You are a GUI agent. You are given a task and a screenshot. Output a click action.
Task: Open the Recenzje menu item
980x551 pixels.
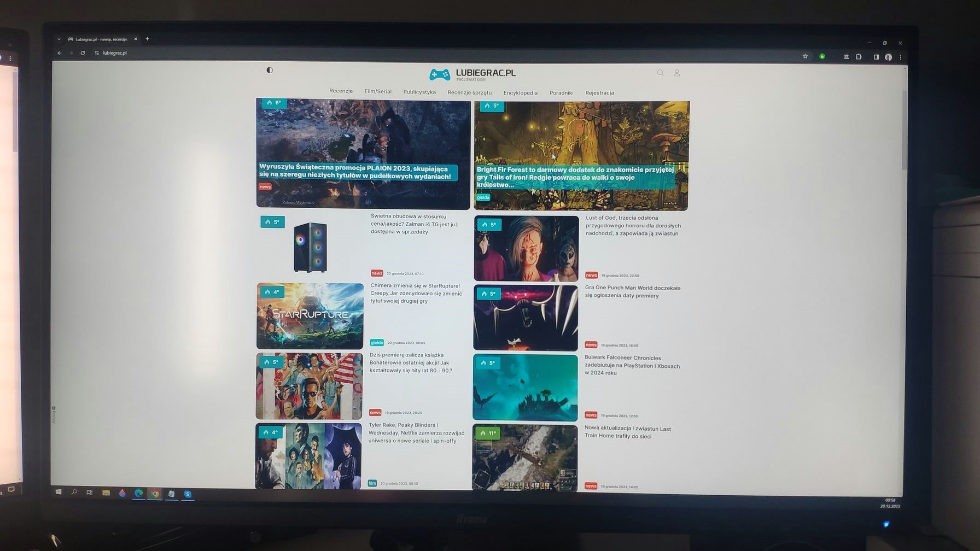click(341, 91)
